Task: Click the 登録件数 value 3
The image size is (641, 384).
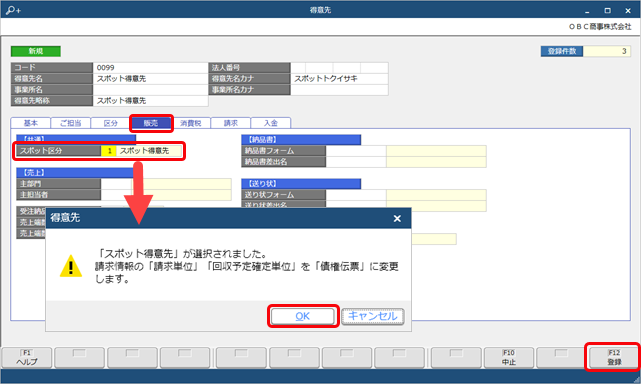Action: coord(607,51)
